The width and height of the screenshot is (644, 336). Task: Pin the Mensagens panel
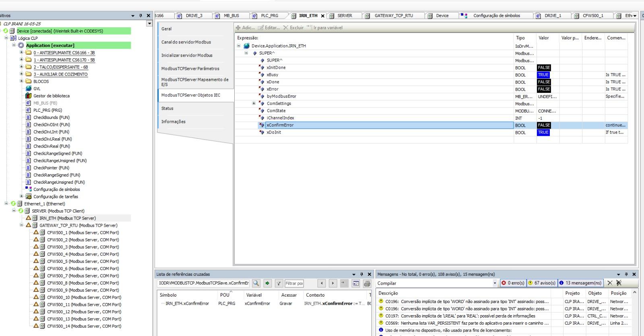pos(626,275)
